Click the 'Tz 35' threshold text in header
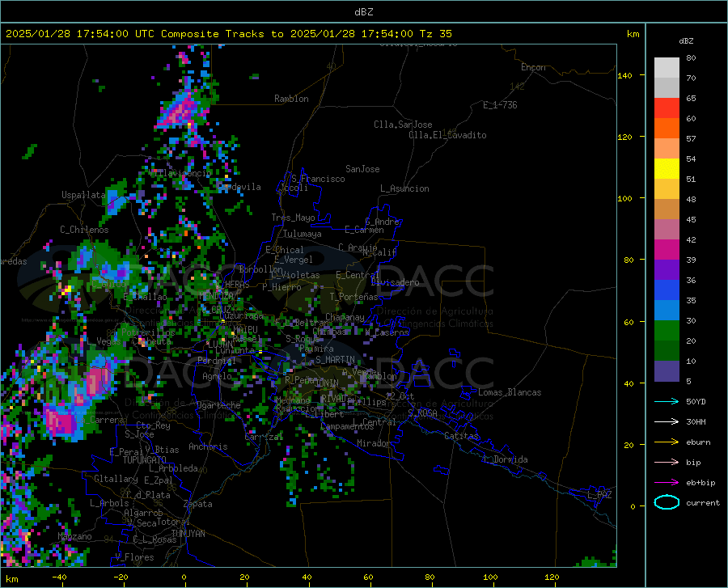 [435, 34]
